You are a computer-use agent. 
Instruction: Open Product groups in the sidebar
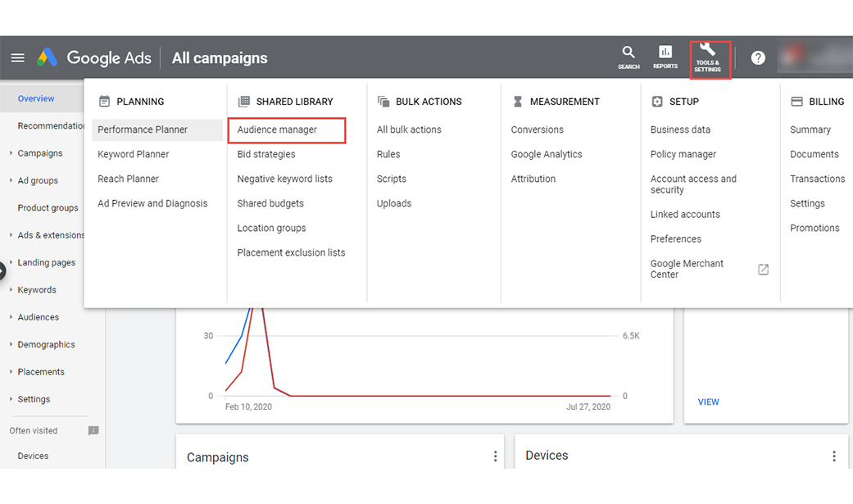[x=48, y=207]
